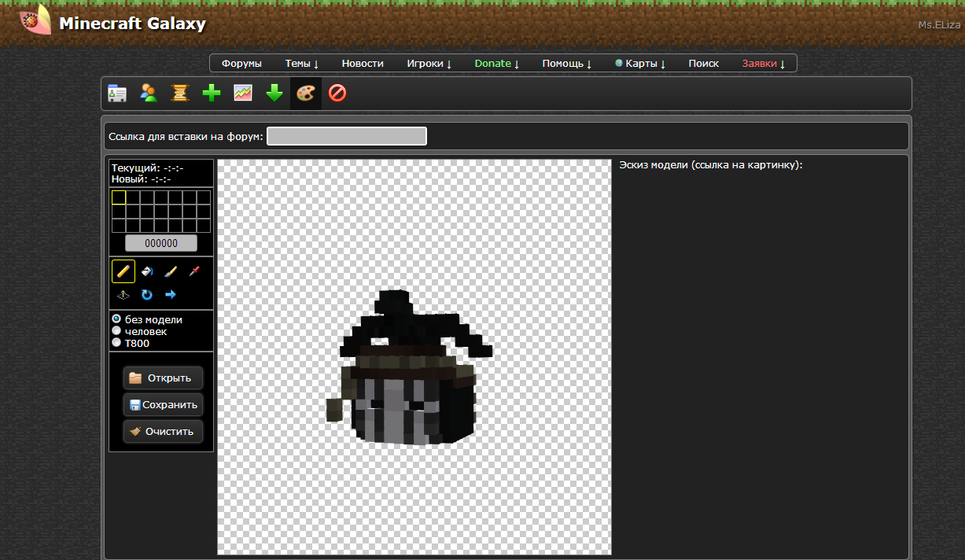Pick the paintbrush tool
Screen dimensions: 965x560
pos(170,271)
